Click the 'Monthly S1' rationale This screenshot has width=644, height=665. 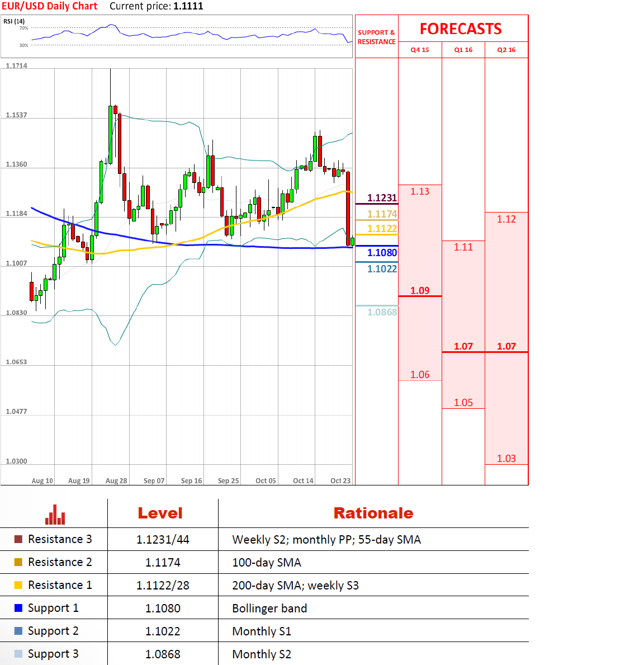tap(262, 631)
